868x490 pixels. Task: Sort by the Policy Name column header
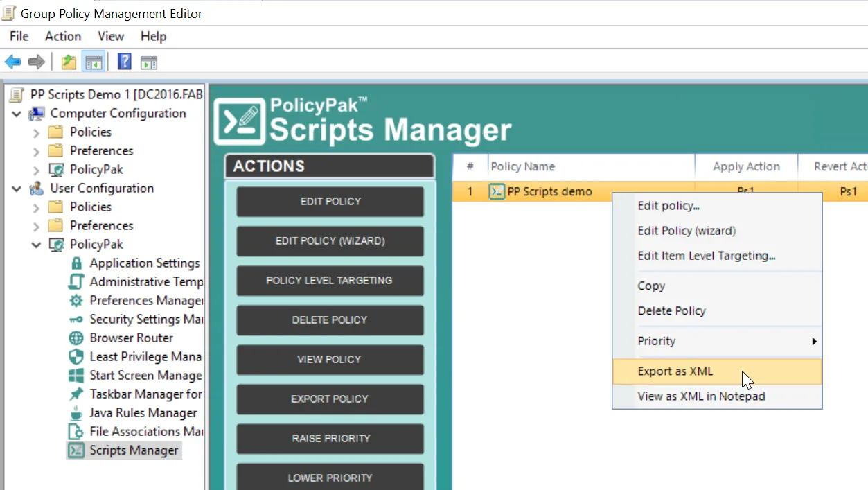[x=591, y=167]
